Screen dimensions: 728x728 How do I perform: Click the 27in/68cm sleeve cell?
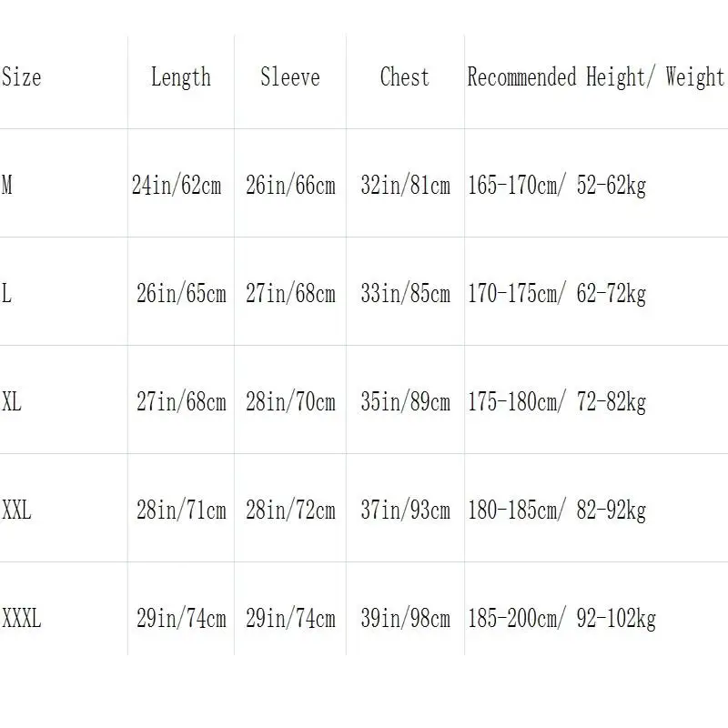pos(290,294)
